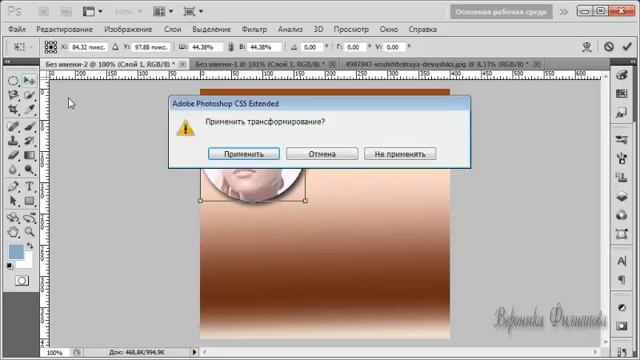Select the Hand tool
This screenshot has height=360, width=640.
tap(13, 232)
